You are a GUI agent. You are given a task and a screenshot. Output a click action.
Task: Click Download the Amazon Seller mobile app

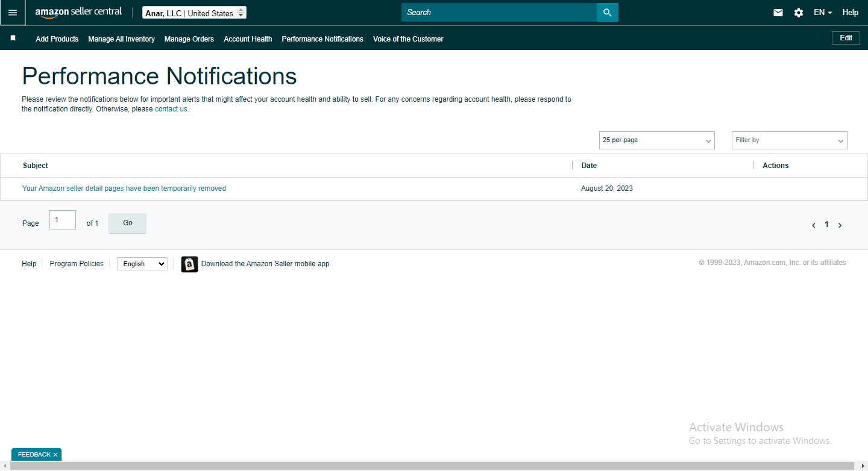(x=265, y=264)
